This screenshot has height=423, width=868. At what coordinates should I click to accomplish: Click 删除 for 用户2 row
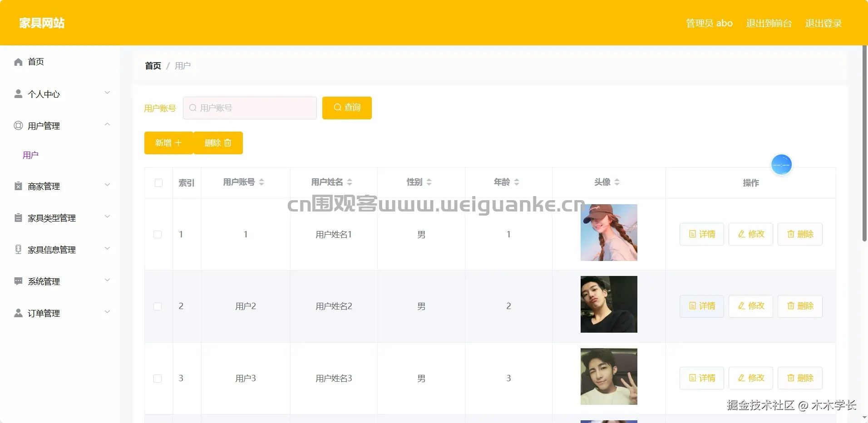point(800,306)
